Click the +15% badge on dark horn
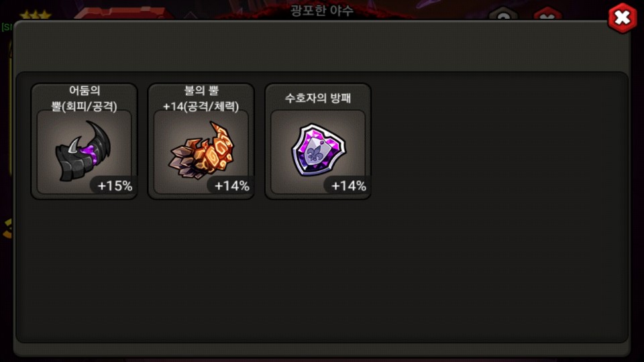The image size is (644, 362). [115, 186]
